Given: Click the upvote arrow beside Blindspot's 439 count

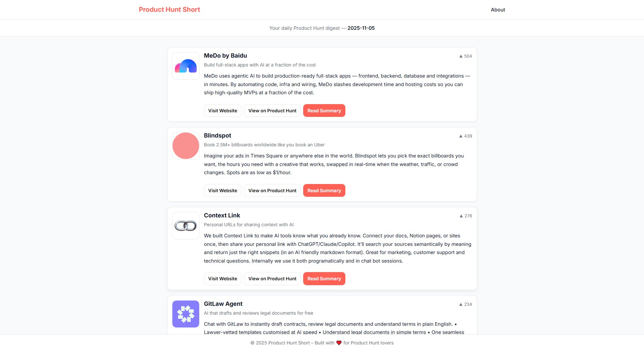Looking at the screenshot, I should (461, 136).
